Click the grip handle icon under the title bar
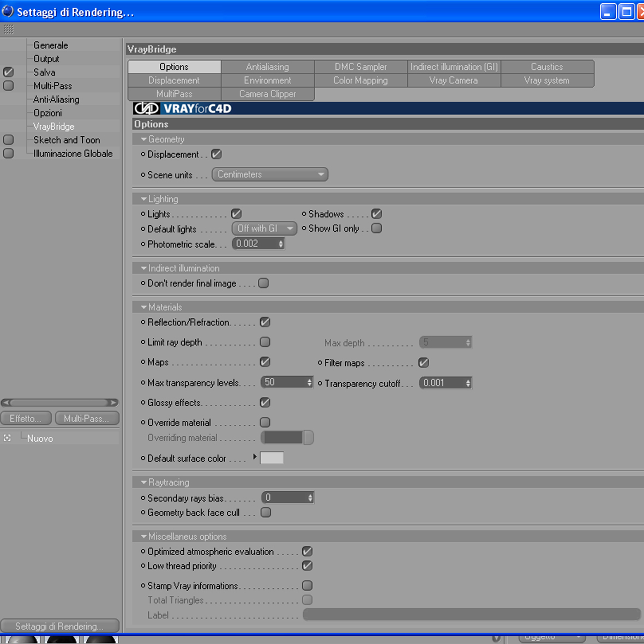This screenshot has height=644, width=644. point(9,29)
